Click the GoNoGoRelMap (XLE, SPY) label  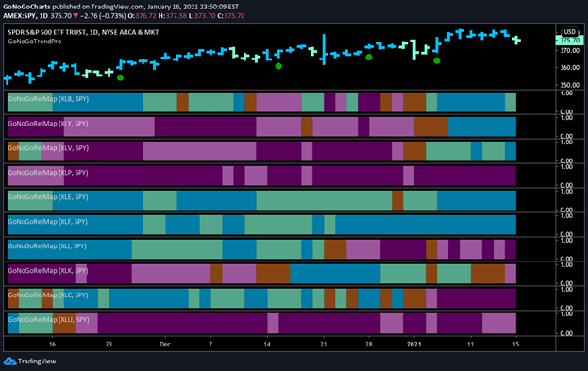coord(48,197)
